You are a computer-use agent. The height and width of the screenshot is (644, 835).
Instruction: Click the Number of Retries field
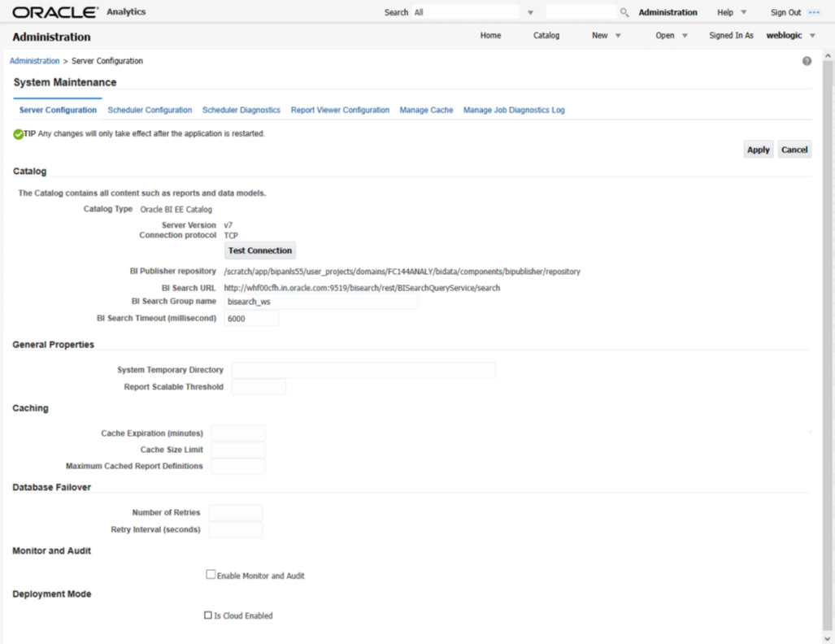pyautogui.click(x=235, y=512)
